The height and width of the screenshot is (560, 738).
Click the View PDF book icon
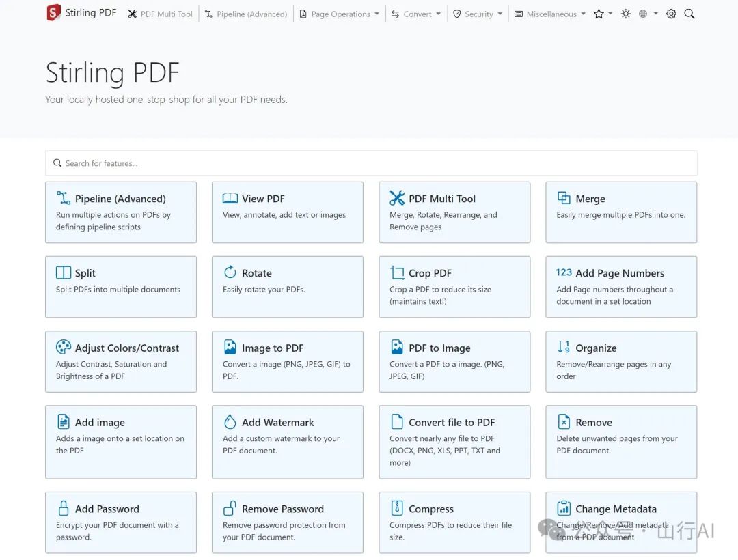230,198
